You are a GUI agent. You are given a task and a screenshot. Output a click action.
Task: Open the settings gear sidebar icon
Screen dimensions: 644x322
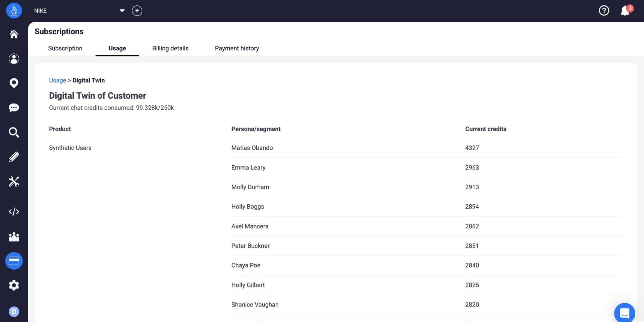tap(14, 285)
